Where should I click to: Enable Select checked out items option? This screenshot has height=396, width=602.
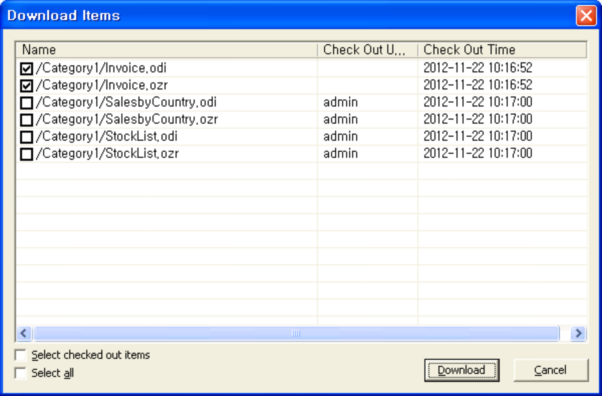pos(20,355)
